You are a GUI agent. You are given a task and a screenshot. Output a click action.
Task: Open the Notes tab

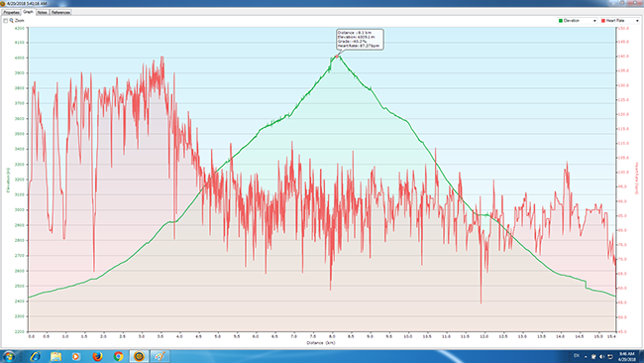click(43, 12)
